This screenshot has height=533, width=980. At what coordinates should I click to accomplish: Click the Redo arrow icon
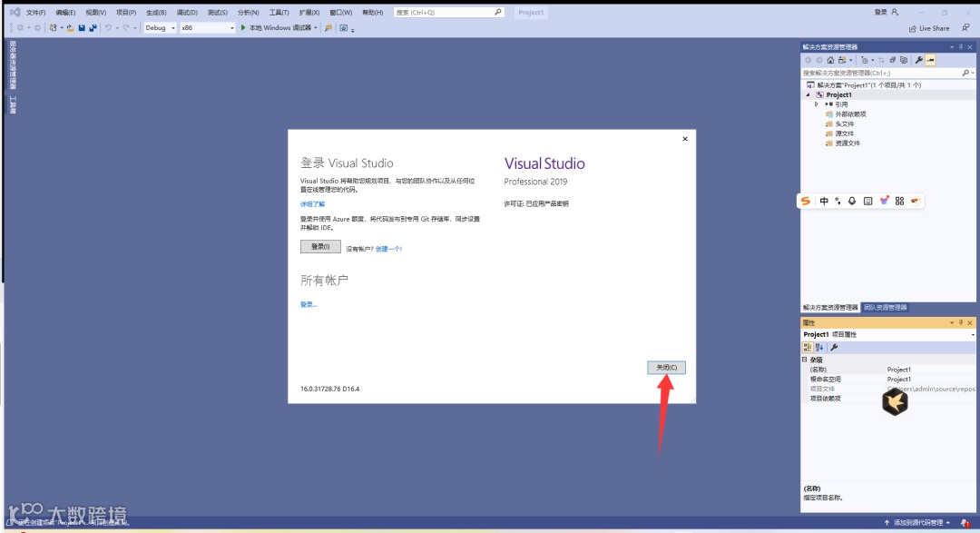126,27
